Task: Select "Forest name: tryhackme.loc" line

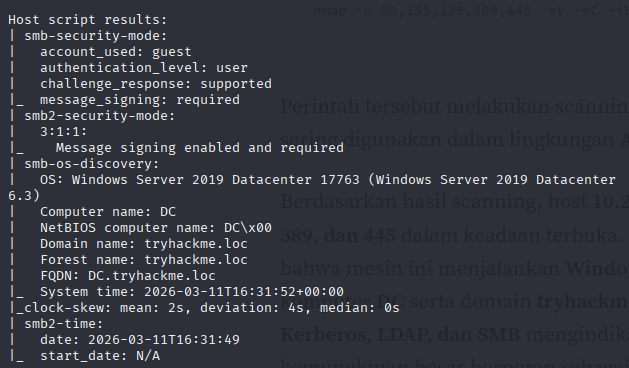Action: pos(144,260)
